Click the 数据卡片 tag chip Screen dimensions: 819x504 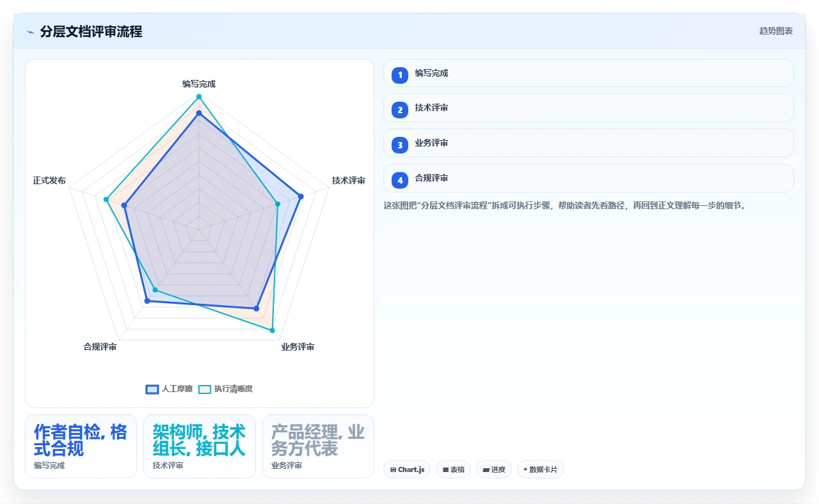[x=540, y=469]
